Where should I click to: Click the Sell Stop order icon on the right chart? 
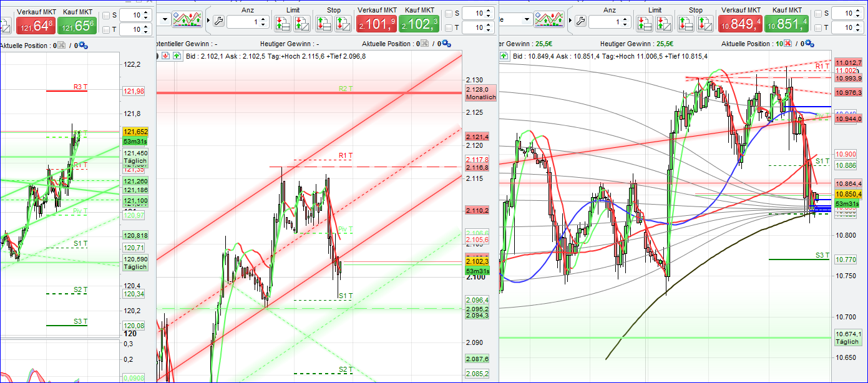[704, 24]
